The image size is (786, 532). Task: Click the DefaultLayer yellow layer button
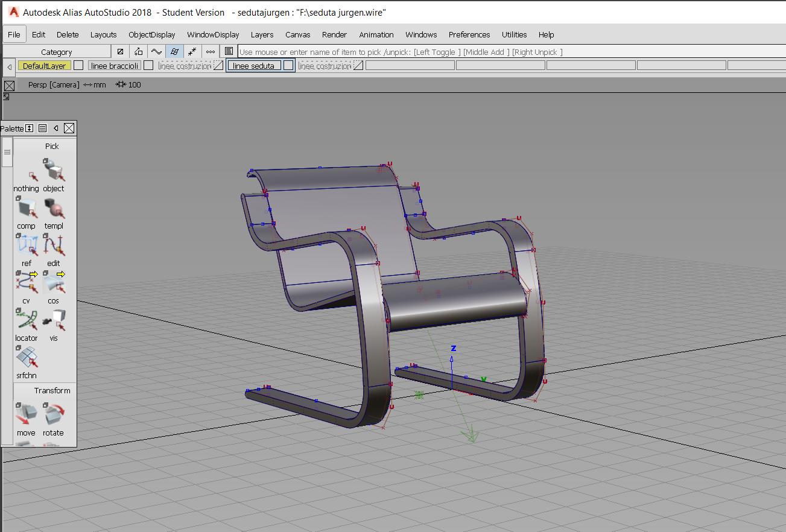[x=44, y=66]
